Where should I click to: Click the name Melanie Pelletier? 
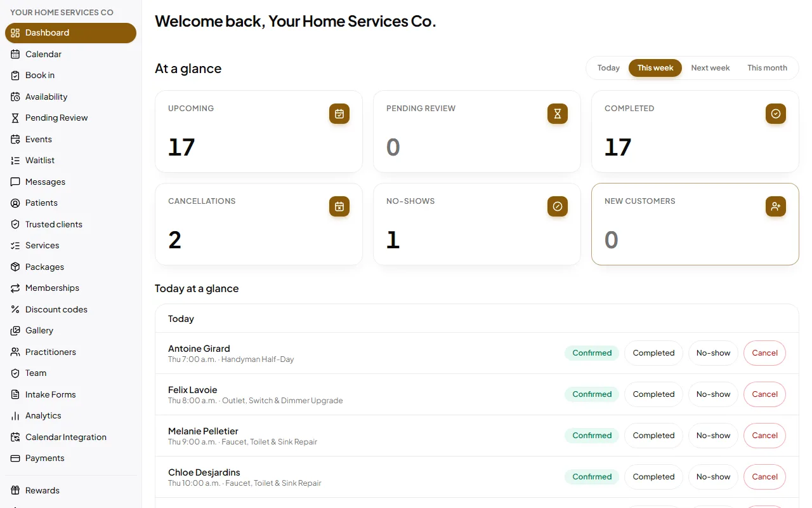(203, 431)
